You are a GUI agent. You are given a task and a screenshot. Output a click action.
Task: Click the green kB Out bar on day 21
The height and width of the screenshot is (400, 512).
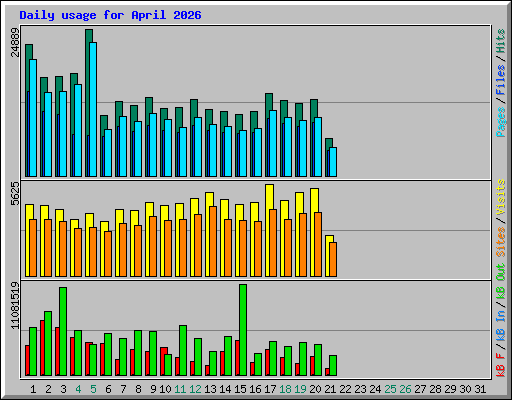(333, 365)
